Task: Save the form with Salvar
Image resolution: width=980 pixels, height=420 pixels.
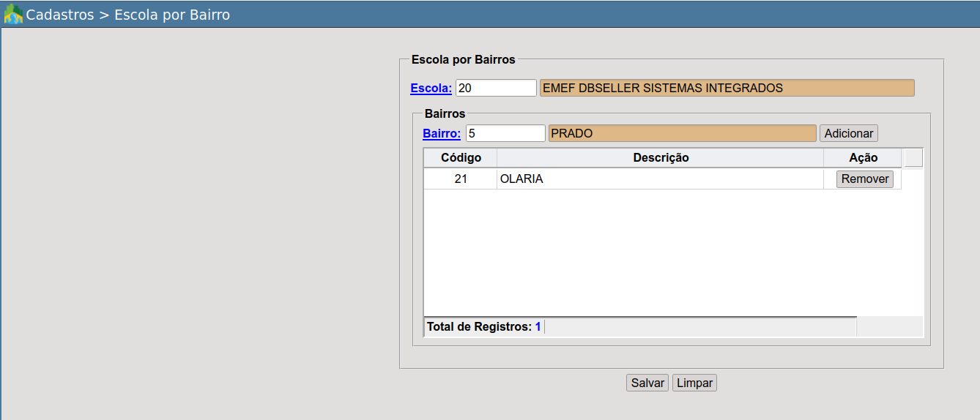Action: [x=647, y=383]
